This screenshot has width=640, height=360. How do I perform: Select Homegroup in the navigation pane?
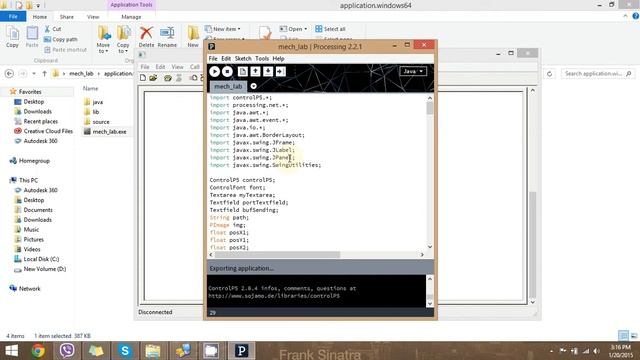coord(34,161)
